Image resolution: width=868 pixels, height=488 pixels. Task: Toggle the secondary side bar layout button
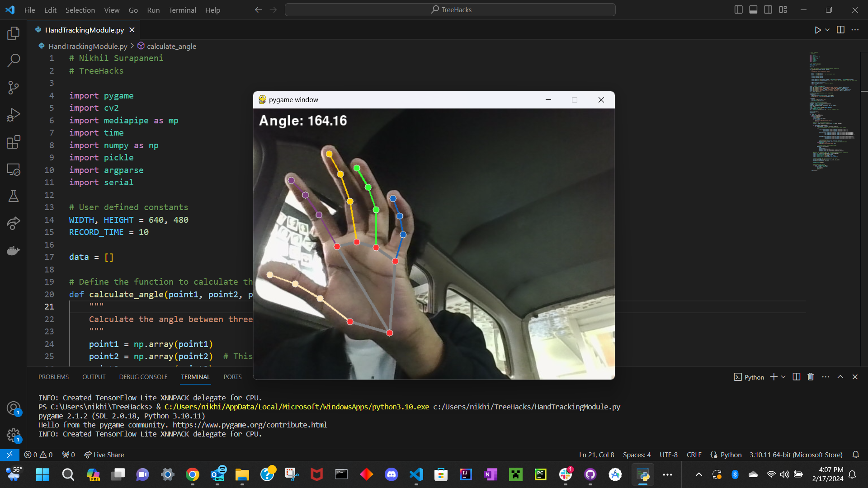click(x=768, y=10)
